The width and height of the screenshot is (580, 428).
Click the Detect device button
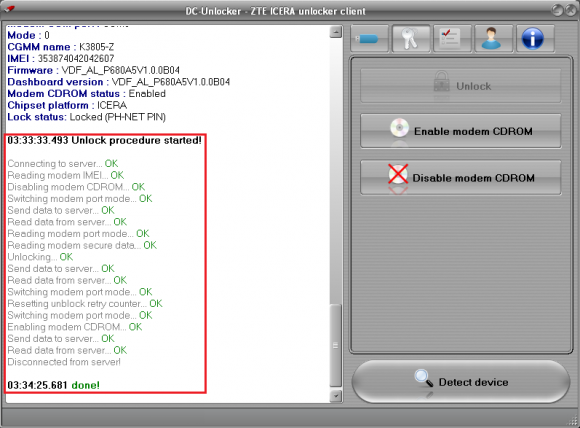[x=461, y=382]
